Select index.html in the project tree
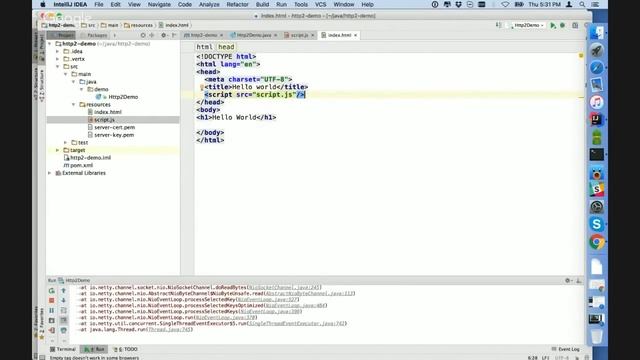This screenshot has height=360, width=640. pos(105,112)
